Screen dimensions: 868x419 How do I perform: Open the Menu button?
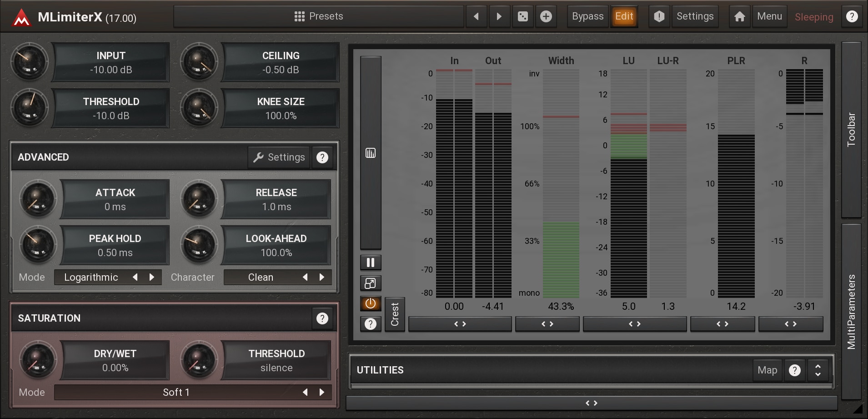pos(769,17)
